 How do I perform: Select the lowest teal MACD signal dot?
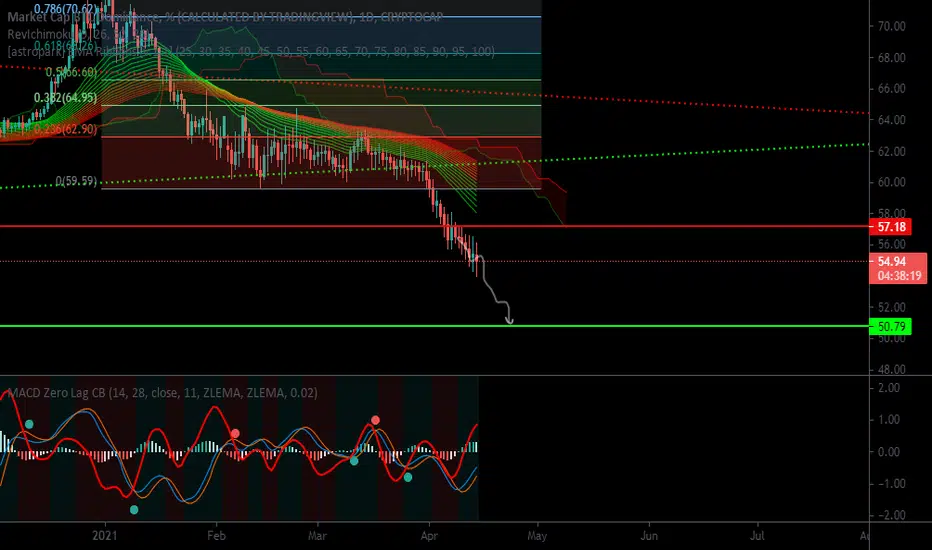click(134, 510)
